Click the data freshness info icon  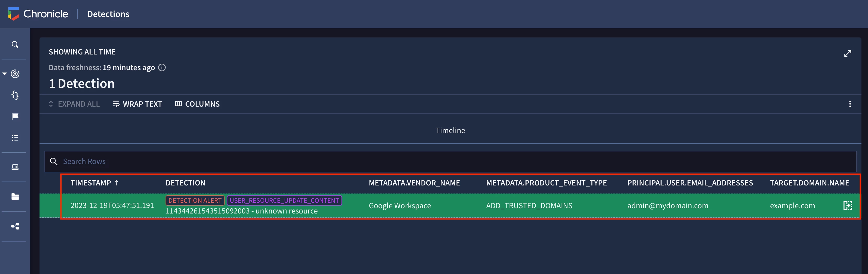[162, 68]
